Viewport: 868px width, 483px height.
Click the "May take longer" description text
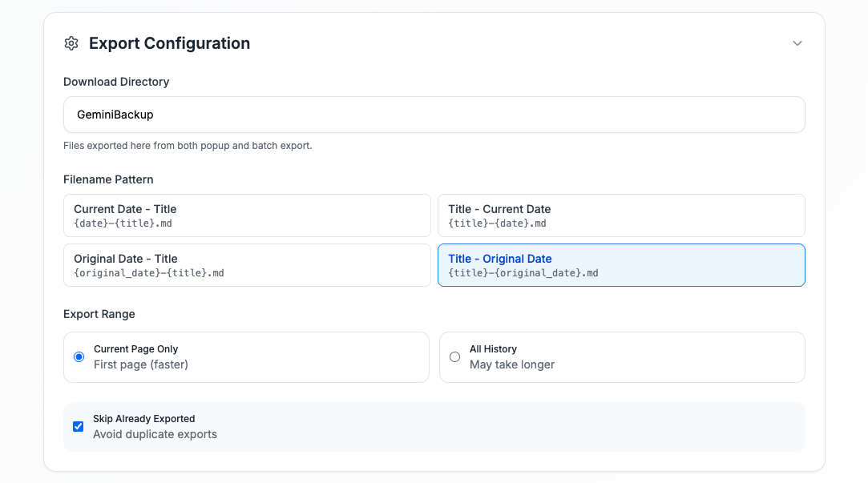512,364
